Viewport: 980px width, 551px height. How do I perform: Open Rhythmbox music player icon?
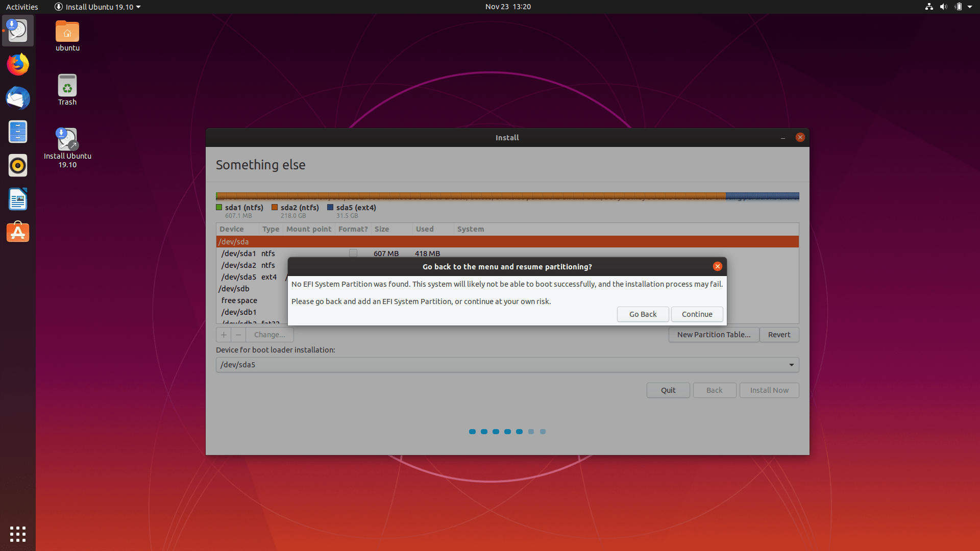[x=18, y=166]
